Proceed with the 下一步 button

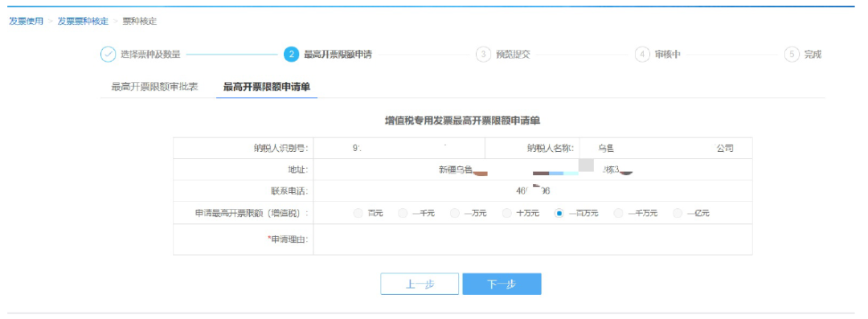502,284
